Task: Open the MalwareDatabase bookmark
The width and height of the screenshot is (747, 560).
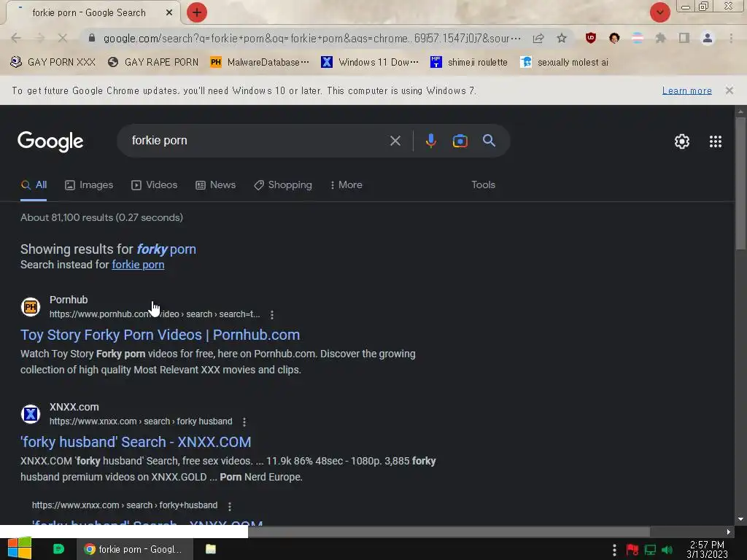Action: point(260,63)
